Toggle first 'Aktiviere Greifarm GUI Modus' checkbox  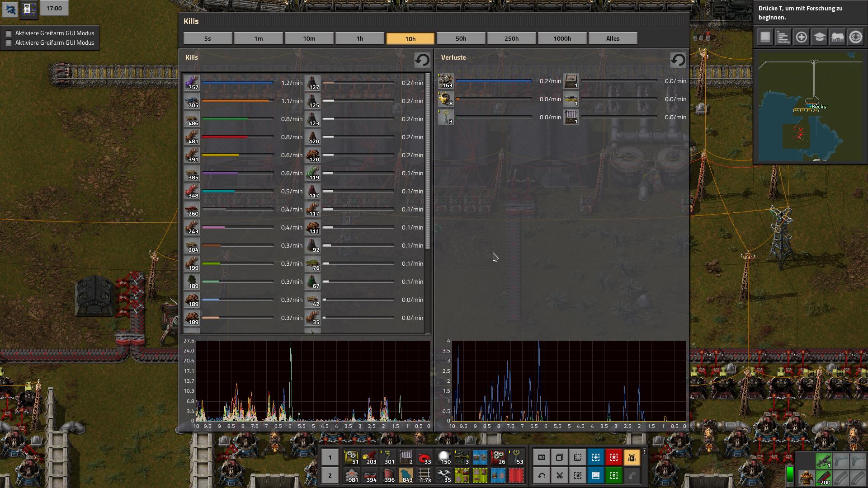(8, 33)
